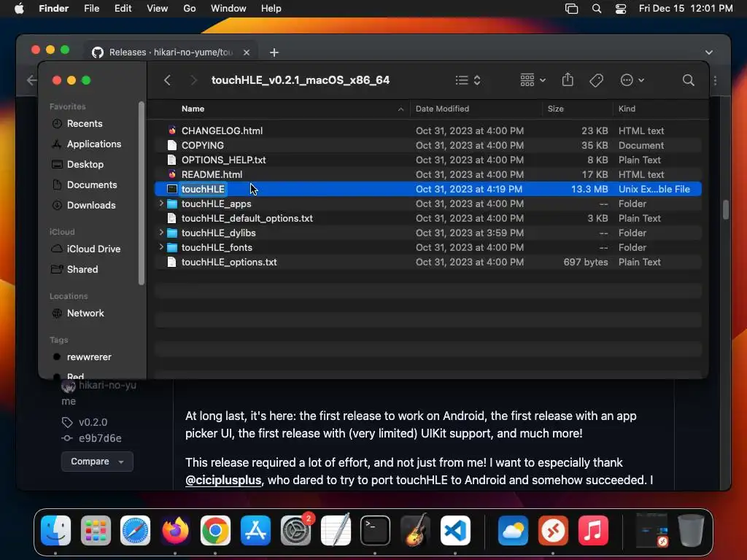This screenshot has width=747, height=560.
Task: Click the Edit Tags icon
Action: click(596, 80)
